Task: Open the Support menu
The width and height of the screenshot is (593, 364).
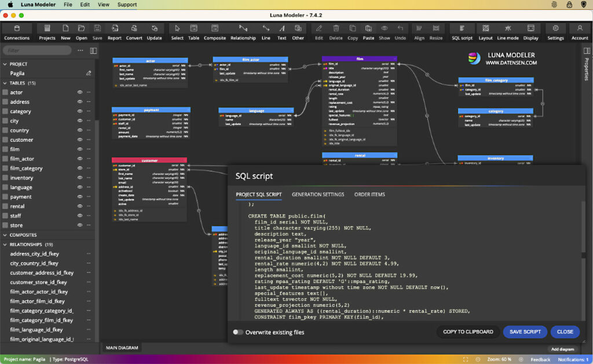Action: coord(126,4)
